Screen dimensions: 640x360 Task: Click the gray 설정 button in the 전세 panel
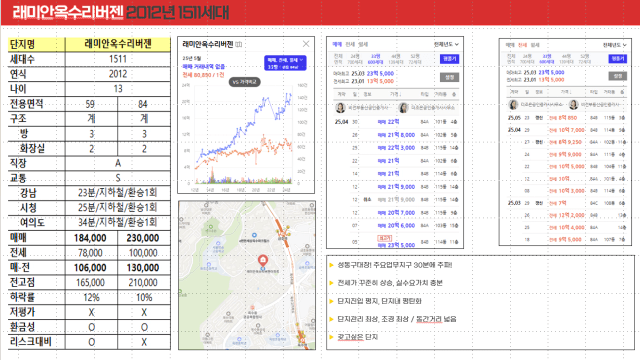pos(618,76)
